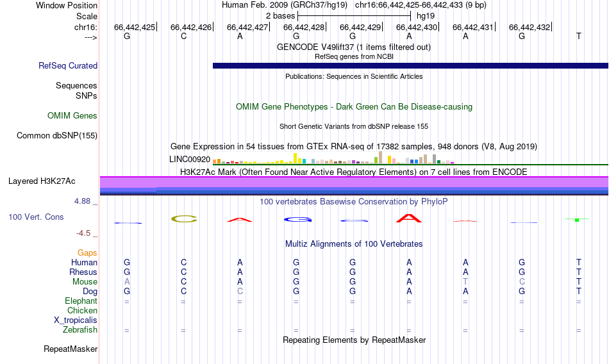Click the Elephant alignment row label
609x364 pixels.
(81, 301)
